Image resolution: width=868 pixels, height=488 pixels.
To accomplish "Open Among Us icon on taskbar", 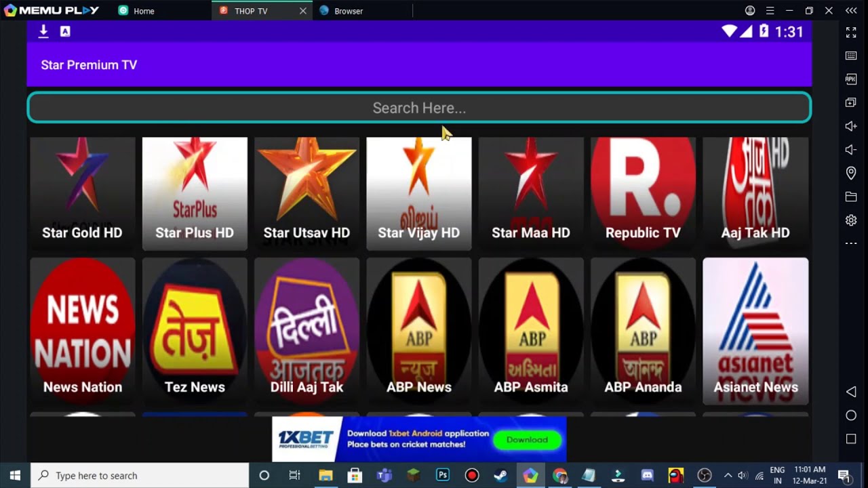I will [676, 475].
